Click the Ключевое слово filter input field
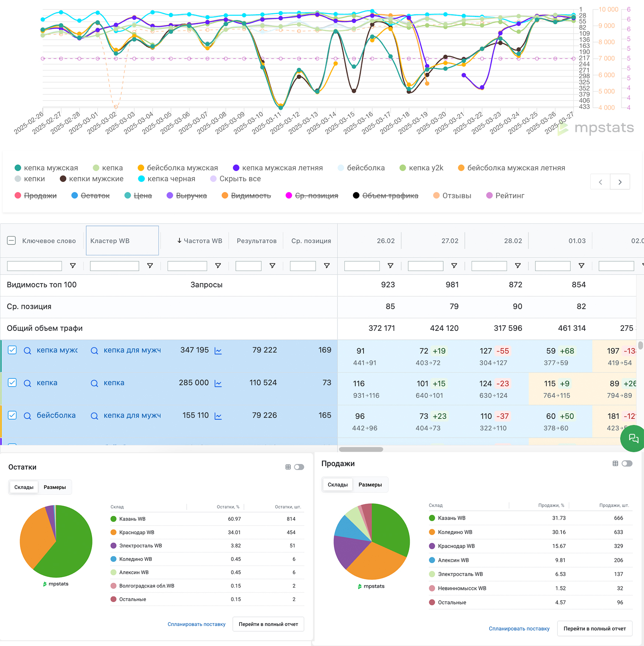 click(x=34, y=266)
